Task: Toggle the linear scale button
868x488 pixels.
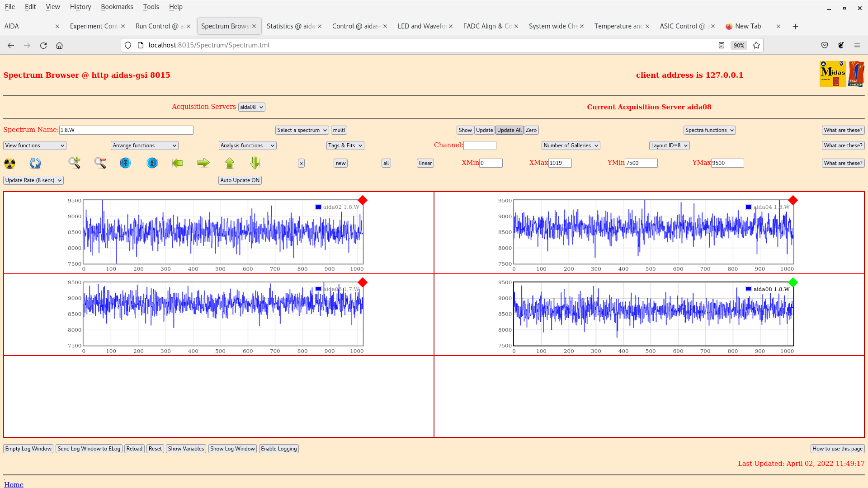Action: click(425, 163)
